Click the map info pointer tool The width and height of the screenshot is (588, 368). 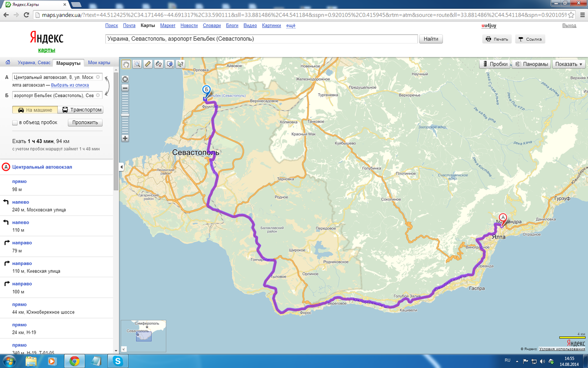tap(180, 64)
